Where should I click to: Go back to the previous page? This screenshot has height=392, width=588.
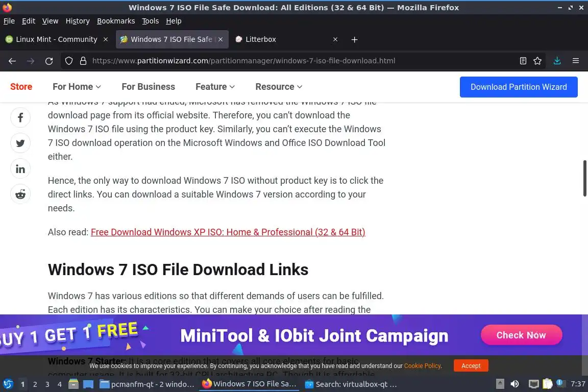[x=12, y=61]
